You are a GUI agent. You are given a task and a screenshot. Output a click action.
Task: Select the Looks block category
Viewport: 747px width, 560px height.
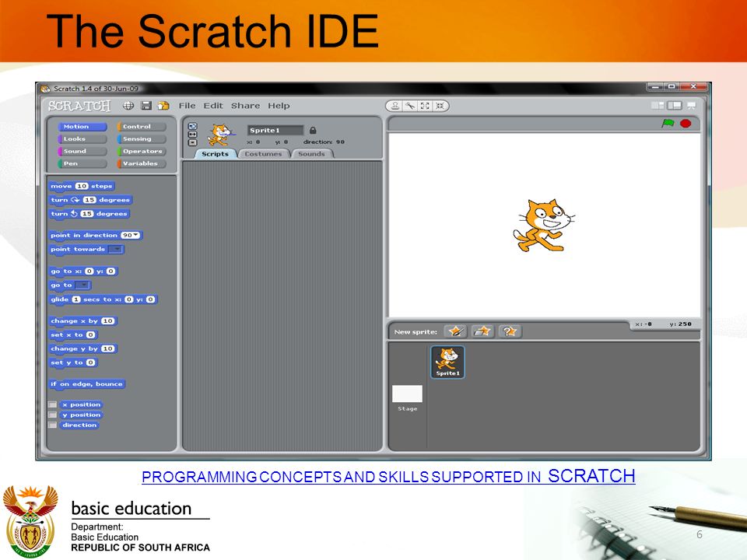[x=82, y=139]
